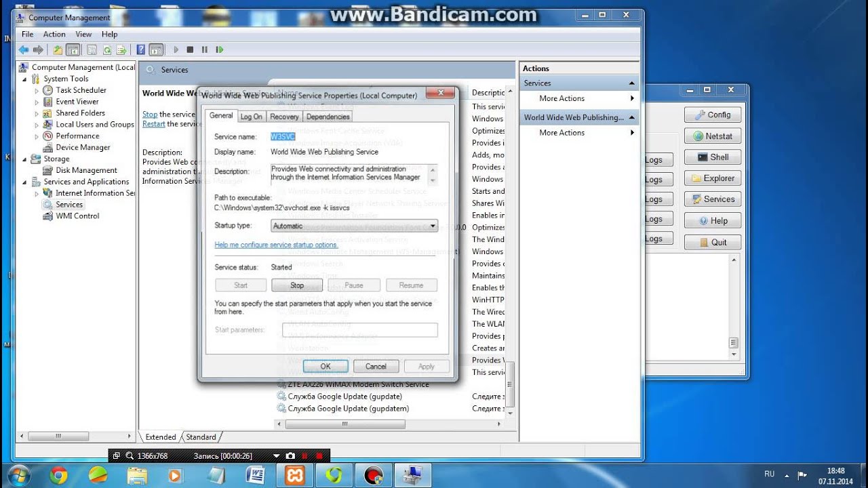Select Task Scheduler in the tree
Viewport: 868px width, 488px height.
coord(81,90)
